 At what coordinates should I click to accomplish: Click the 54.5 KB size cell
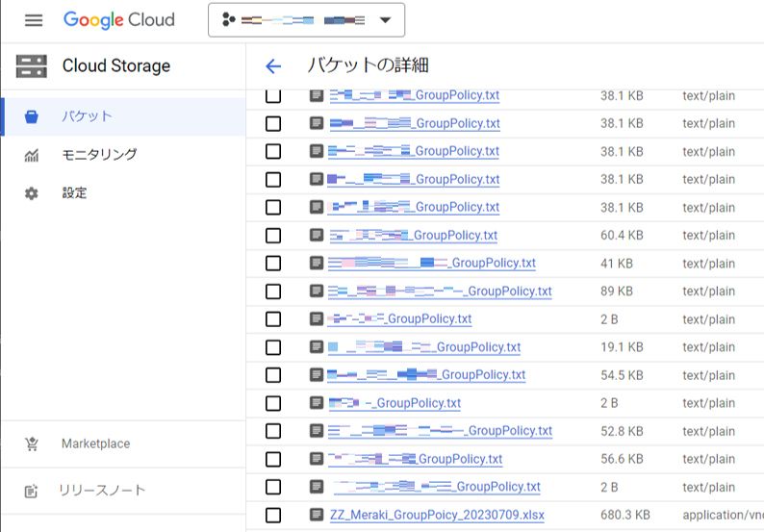(622, 375)
